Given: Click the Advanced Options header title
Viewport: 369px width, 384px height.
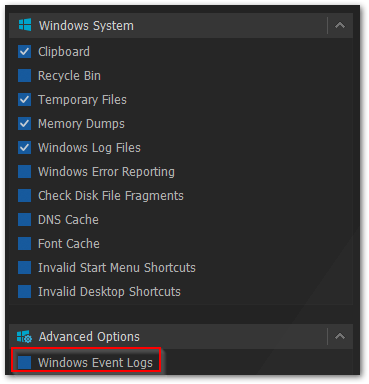Looking at the screenshot, I should pos(89,337).
